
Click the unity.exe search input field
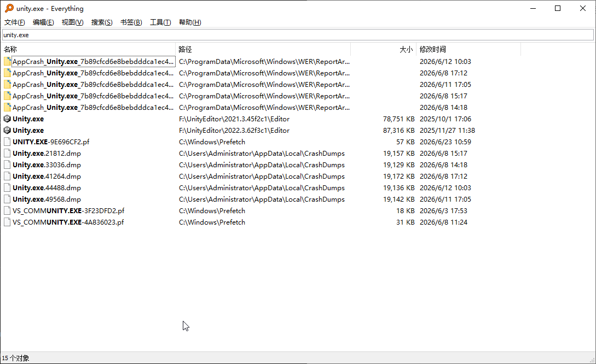tap(298, 35)
